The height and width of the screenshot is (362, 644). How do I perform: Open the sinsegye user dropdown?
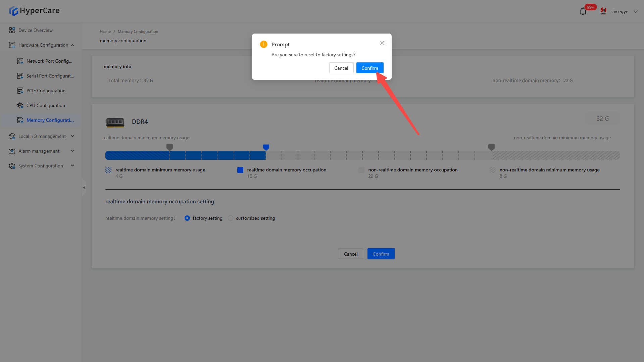click(636, 12)
